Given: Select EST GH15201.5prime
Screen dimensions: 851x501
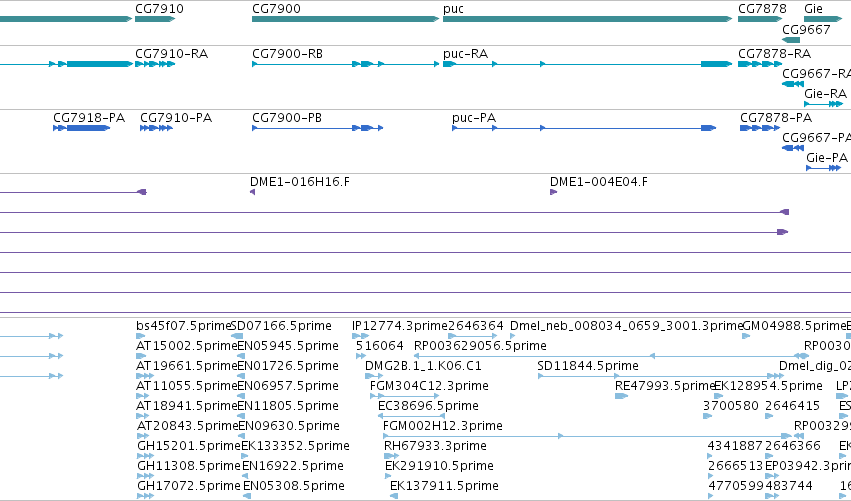Looking at the screenshot, I should (x=188, y=446).
